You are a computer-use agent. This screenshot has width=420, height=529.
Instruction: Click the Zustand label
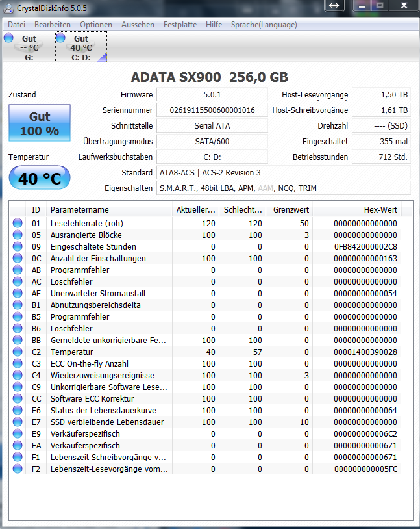click(x=22, y=94)
